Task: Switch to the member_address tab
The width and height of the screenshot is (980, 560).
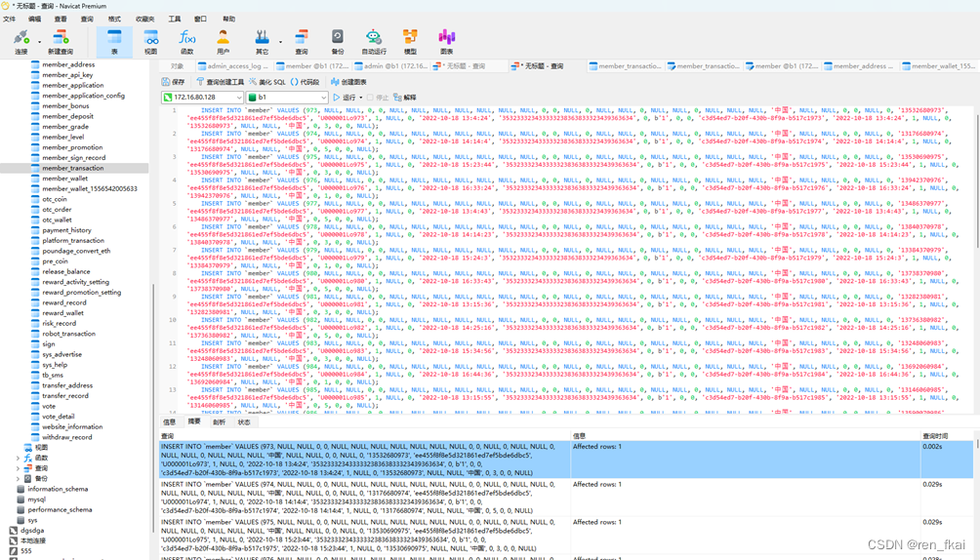Action: pos(860,66)
